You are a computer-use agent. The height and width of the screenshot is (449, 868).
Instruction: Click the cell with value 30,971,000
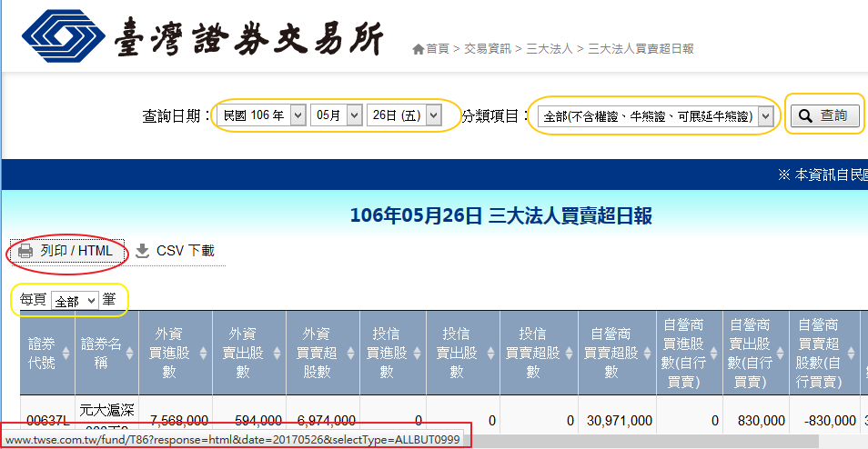coord(620,422)
